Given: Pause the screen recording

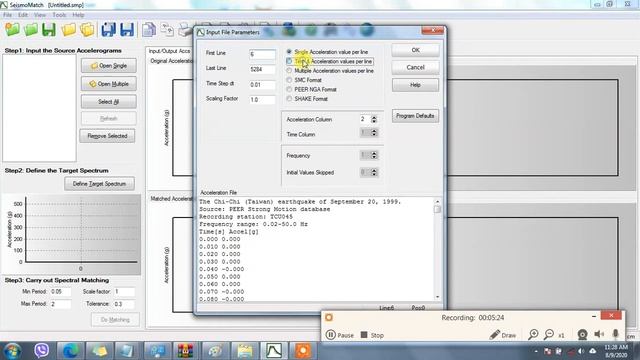Looking at the screenshot, I should coord(340,335).
